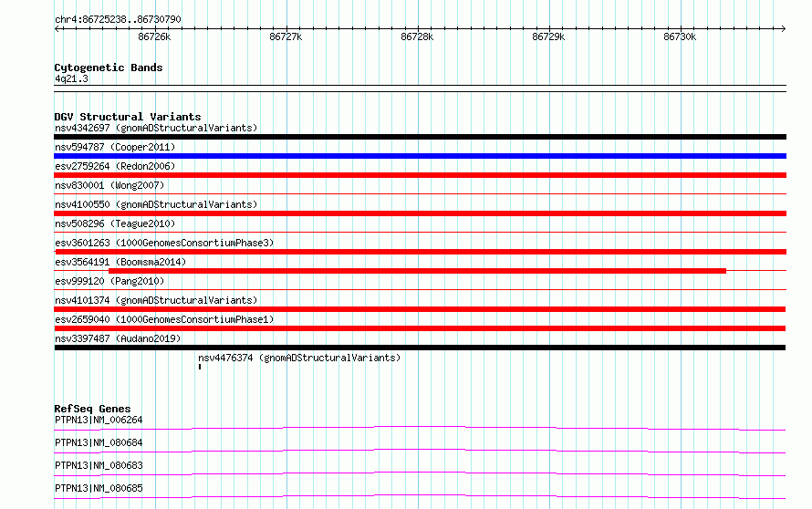812x509 pixels.
Task: Click the left arrow on the ruler
Action: (57, 28)
